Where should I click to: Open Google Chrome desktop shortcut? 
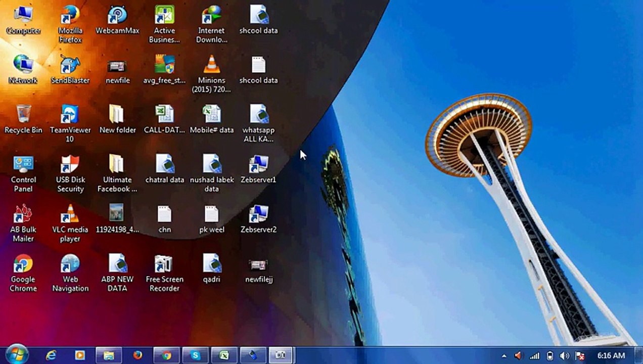coord(23,273)
